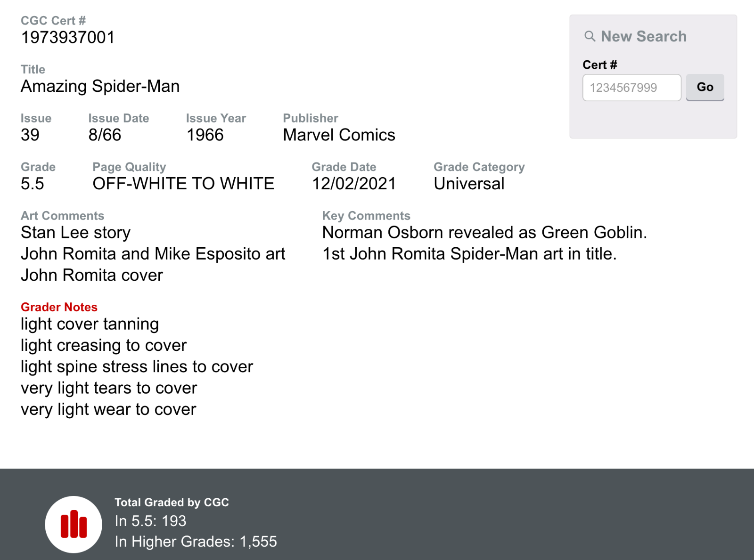
Task: Open the New Search panel
Action: (643, 36)
